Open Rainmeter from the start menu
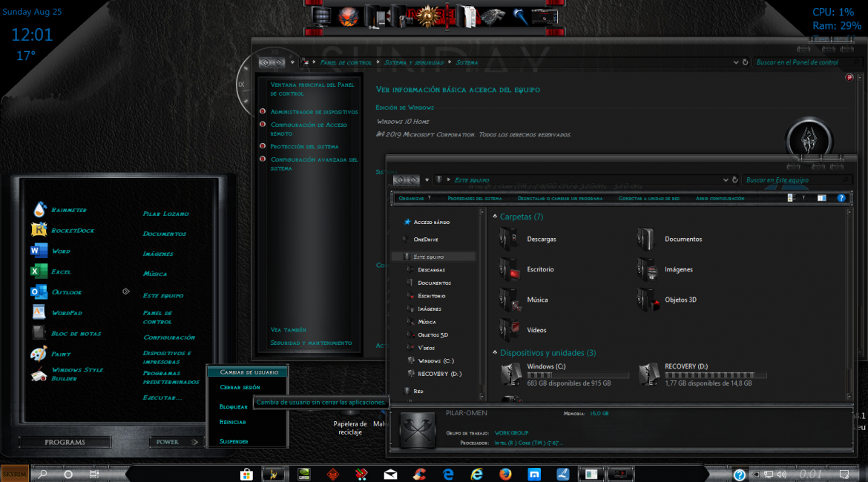Screen dimensions: 868x482 point(59,210)
